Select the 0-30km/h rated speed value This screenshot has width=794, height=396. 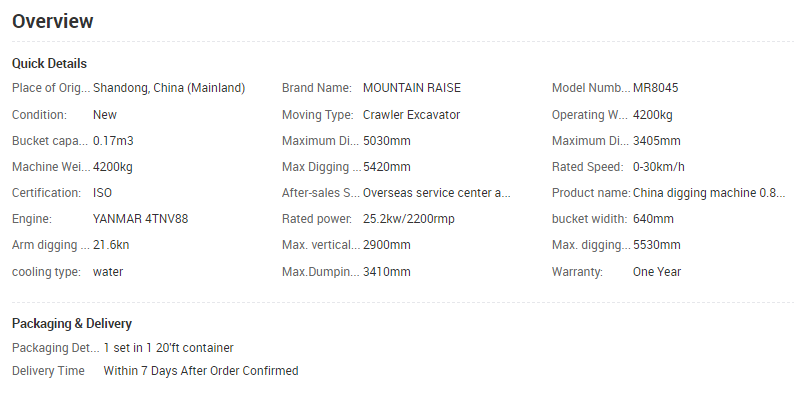click(x=658, y=167)
